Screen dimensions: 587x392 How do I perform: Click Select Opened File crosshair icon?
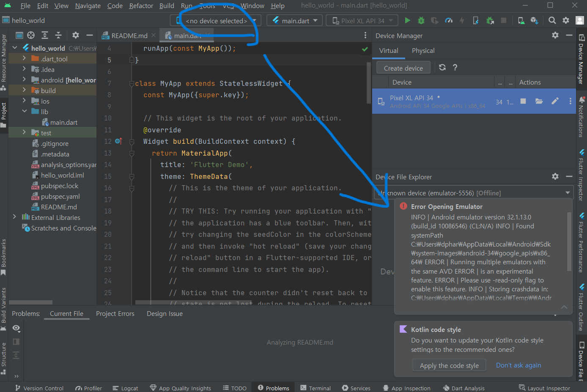point(30,35)
